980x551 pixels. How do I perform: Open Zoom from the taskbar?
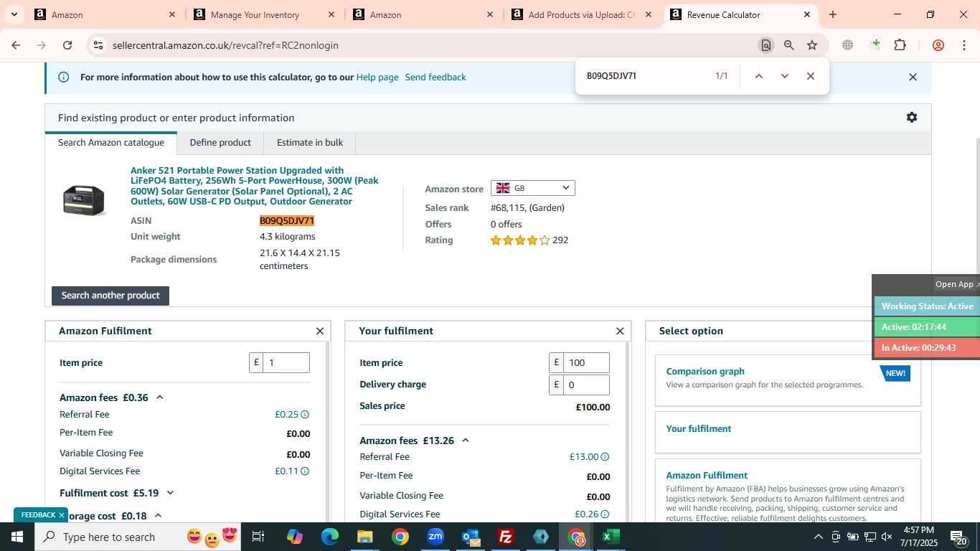tap(435, 537)
